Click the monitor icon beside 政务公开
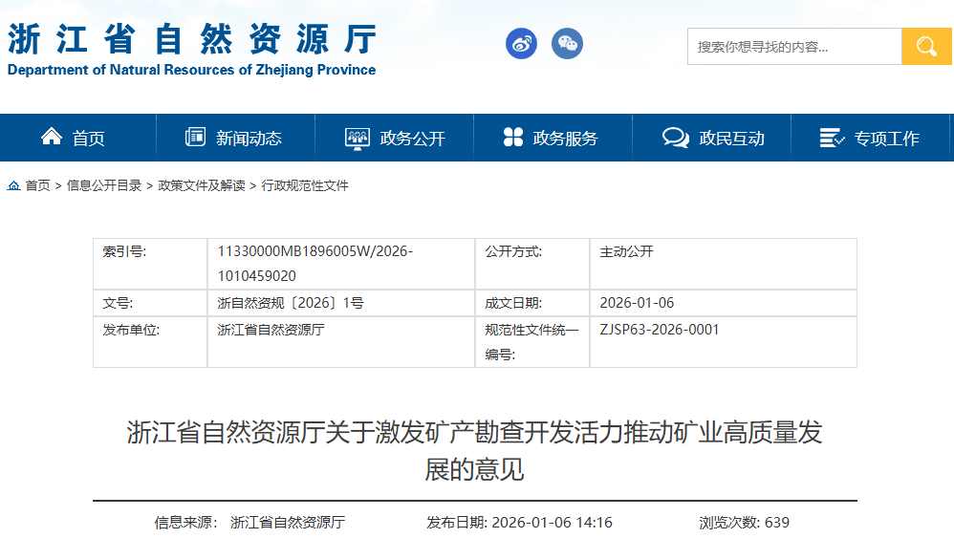Viewport: 954px width, 560px height. (x=358, y=136)
